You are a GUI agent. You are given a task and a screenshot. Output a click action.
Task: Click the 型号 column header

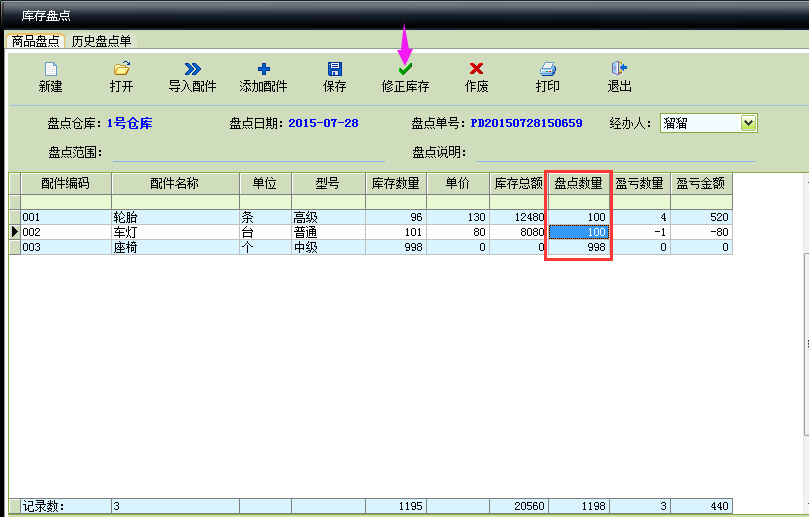click(x=328, y=183)
